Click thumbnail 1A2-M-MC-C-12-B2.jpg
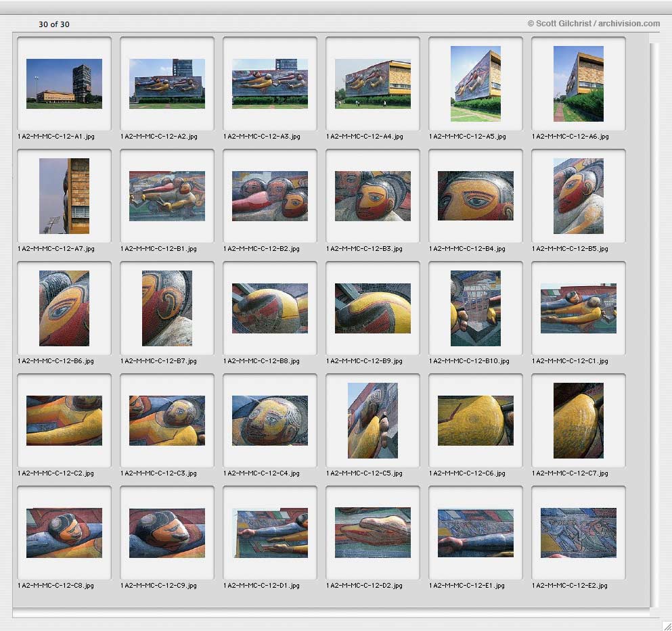 (x=270, y=195)
